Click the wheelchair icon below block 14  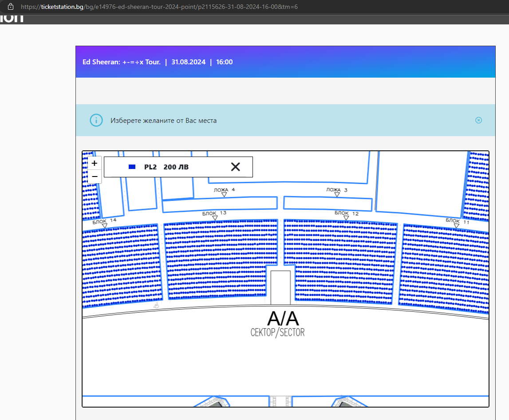156,306
